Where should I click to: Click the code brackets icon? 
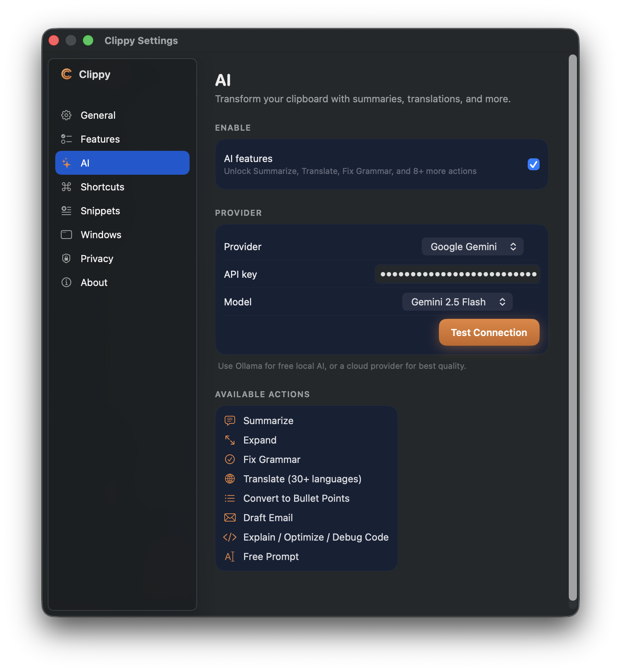click(x=230, y=537)
